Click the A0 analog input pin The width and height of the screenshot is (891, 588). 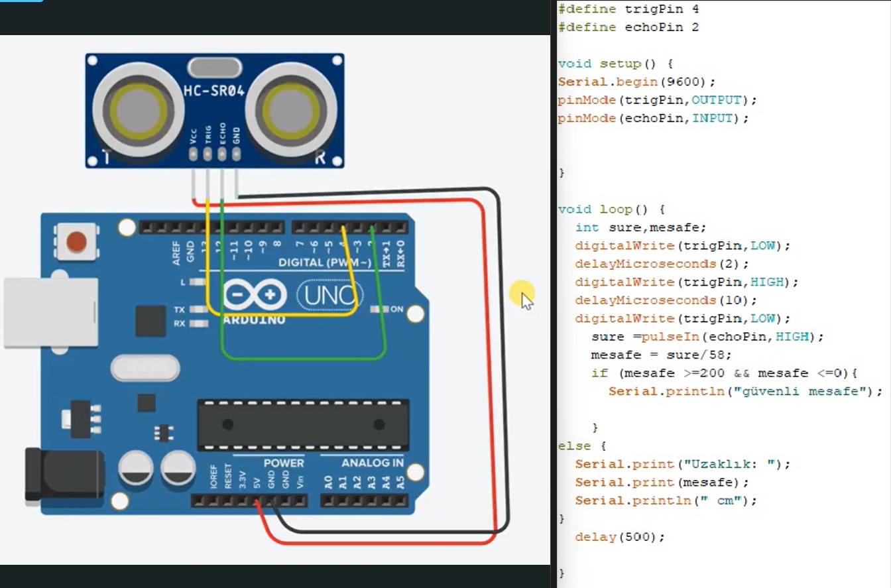click(328, 500)
